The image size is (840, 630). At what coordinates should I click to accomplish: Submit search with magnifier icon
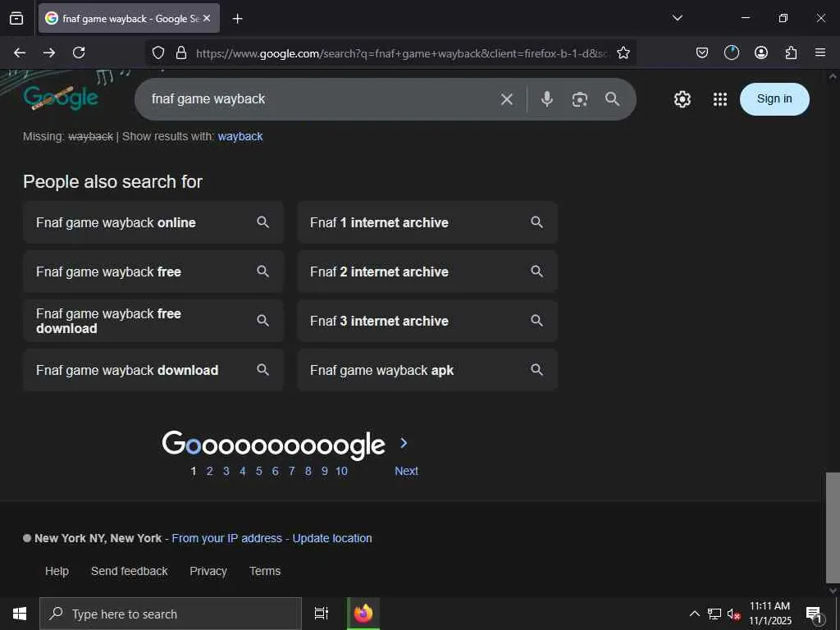[612, 99]
